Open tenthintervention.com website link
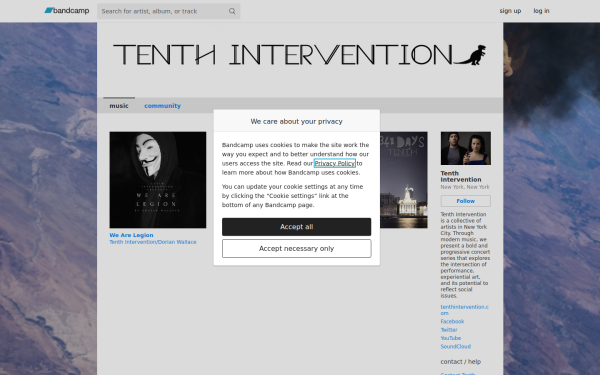This screenshot has height=375, width=600. point(464,310)
